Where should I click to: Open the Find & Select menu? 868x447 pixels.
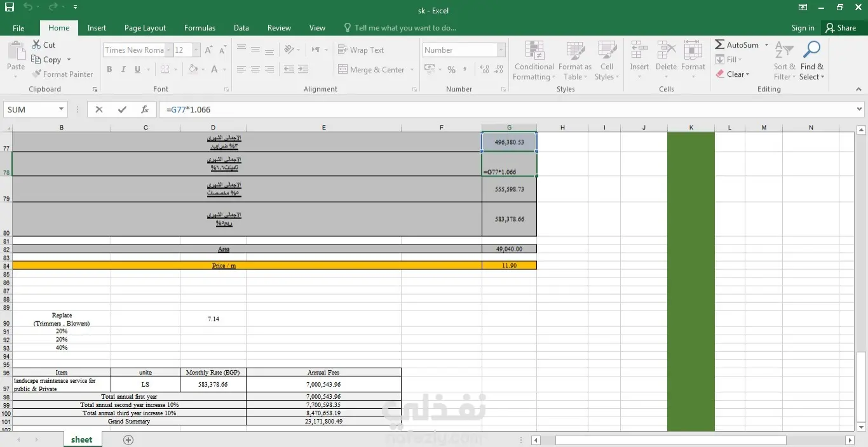(x=812, y=61)
